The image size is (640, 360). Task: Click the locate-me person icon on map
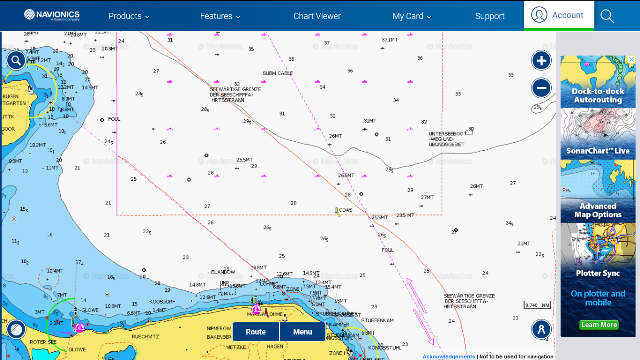click(541, 329)
